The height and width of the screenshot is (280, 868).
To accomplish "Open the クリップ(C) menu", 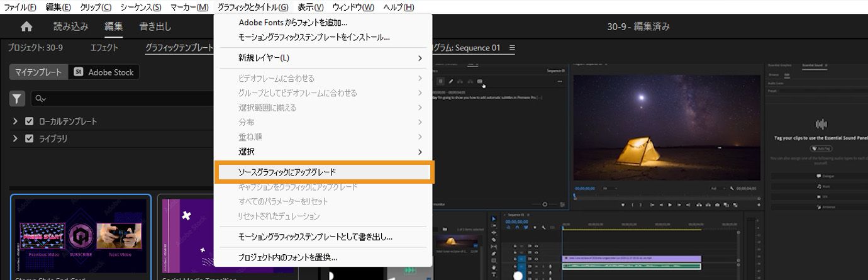I will [96, 7].
